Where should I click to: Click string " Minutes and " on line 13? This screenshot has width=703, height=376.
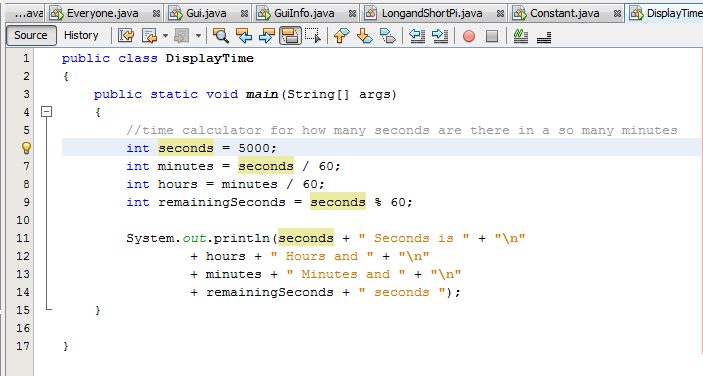point(346,274)
